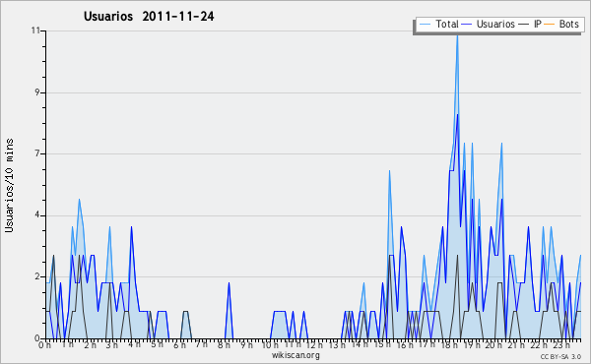Click the orange Bots legend line
Image resolution: width=591 pixels, height=364 pixels.
coord(550,25)
